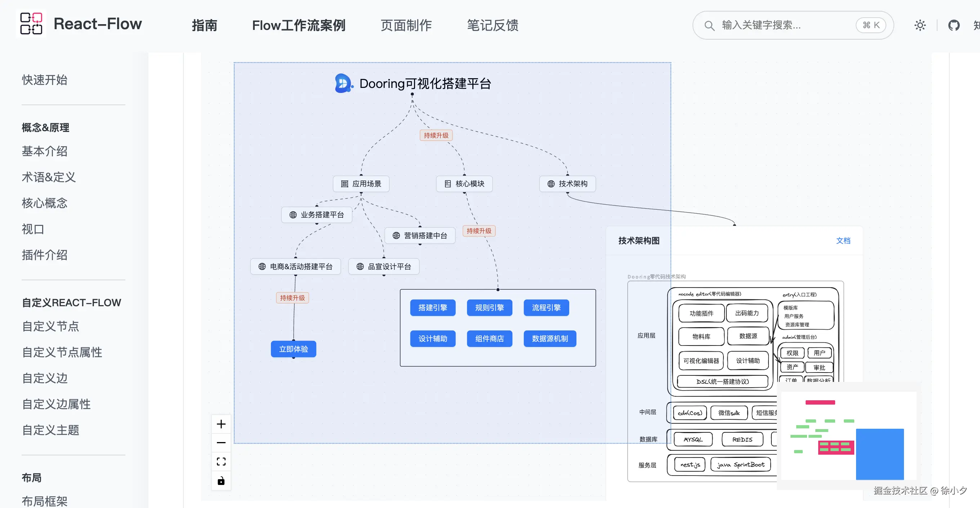The image size is (980, 508).
Task: Click the globe icon on 技术架构 node
Action: pyautogui.click(x=551, y=184)
